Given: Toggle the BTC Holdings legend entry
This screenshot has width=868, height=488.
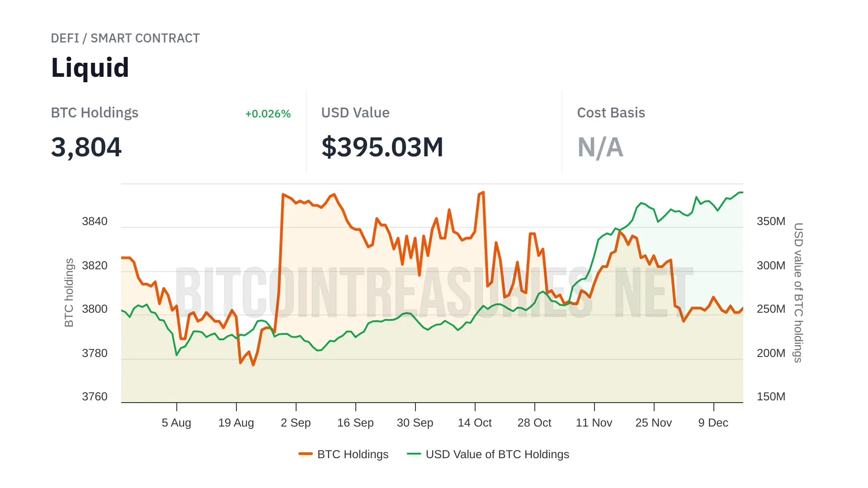Looking at the screenshot, I should click(353, 454).
